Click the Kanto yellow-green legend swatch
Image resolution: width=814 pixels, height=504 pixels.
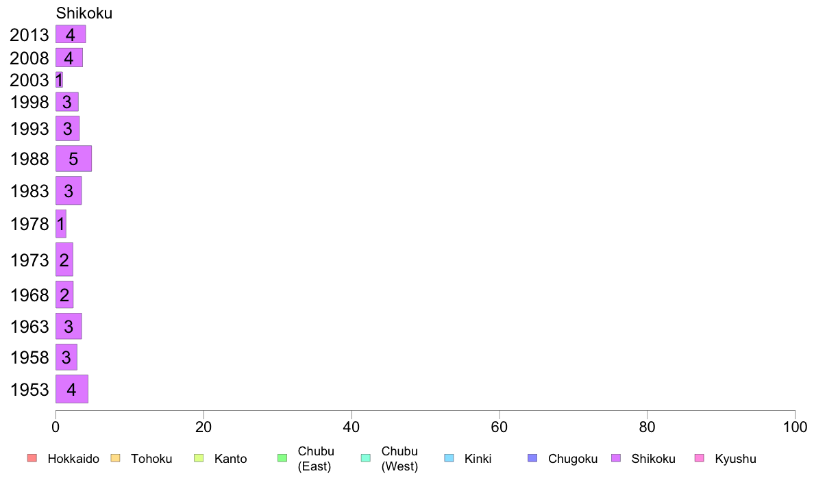(x=199, y=458)
